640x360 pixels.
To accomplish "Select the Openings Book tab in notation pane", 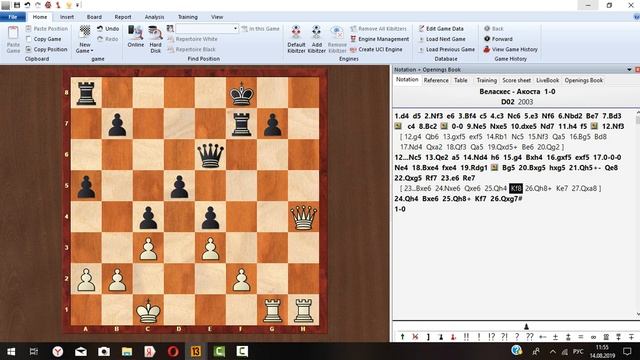I will pyautogui.click(x=584, y=80).
